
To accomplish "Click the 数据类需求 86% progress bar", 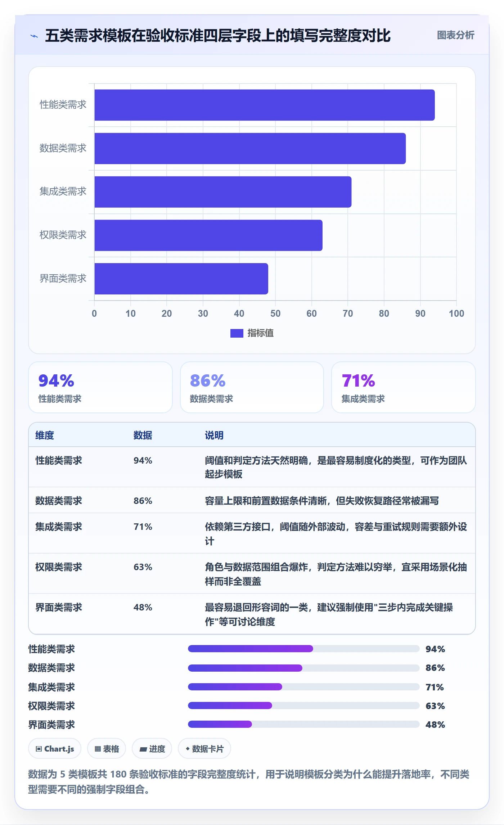I will click(304, 668).
